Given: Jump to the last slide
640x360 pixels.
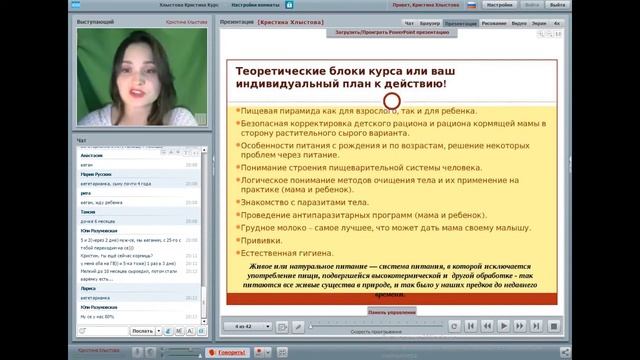Looking at the screenshot, I should [x=536, y=326].
